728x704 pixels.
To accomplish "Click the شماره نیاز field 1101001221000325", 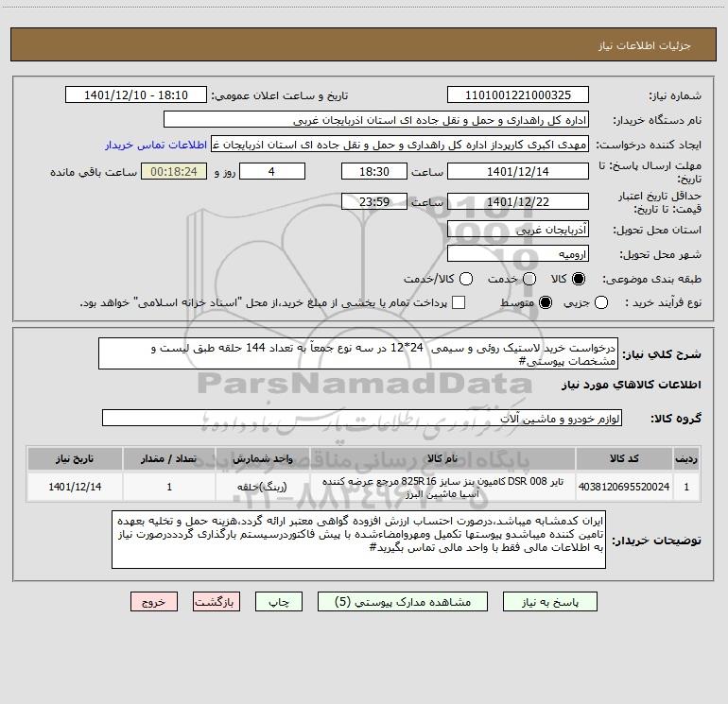I will point(518,95).
